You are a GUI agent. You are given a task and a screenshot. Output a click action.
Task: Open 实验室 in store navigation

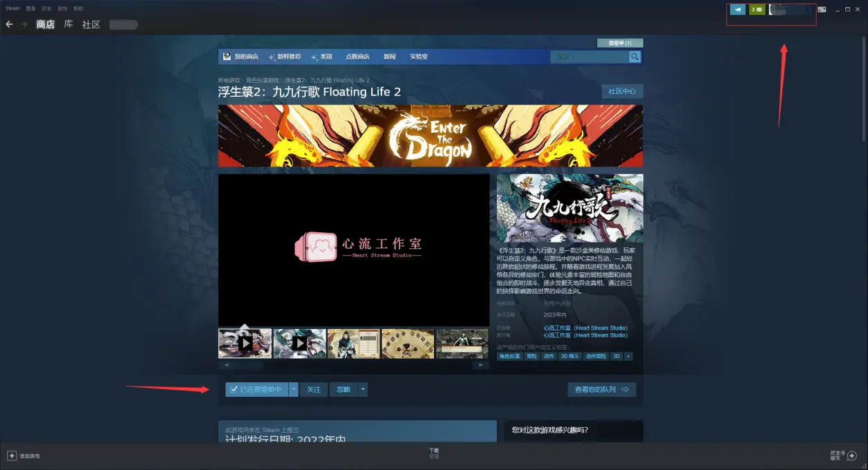coord(419,57)
